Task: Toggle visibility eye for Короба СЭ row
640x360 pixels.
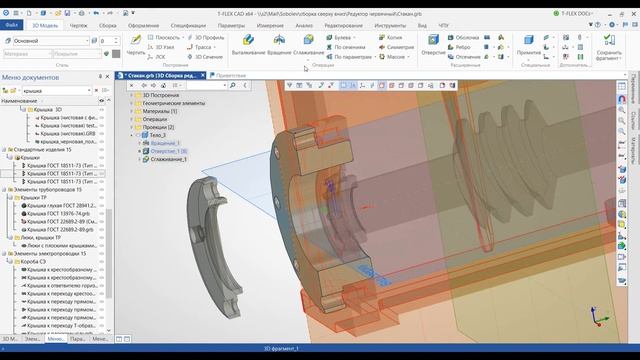Action: pyautogui.click(x=102, y=262)
